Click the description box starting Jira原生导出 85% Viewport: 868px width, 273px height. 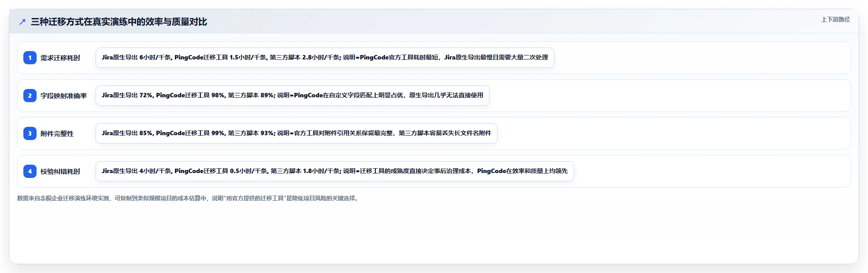pos(297,133)
